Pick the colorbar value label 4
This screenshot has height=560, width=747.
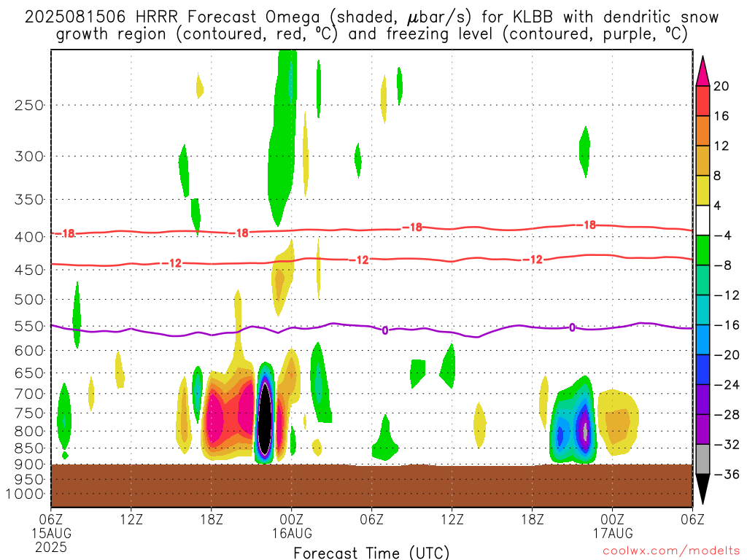point(718,206)
